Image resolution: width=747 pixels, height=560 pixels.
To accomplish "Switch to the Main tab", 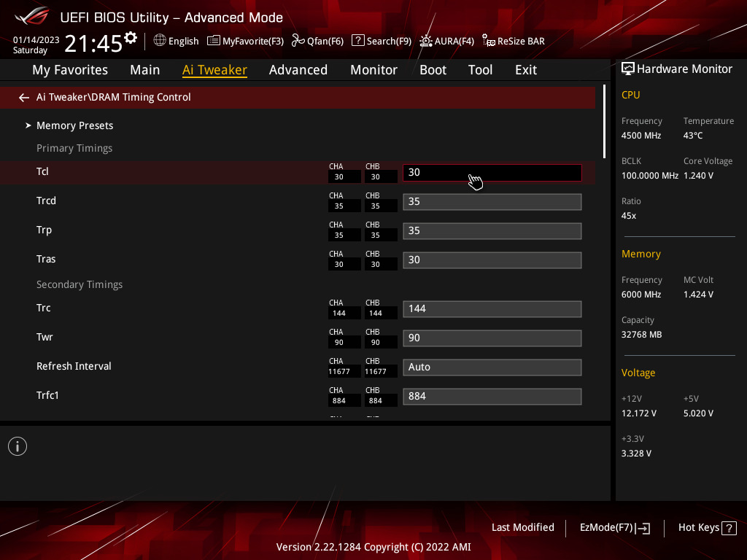I will (x=145, y=70).
